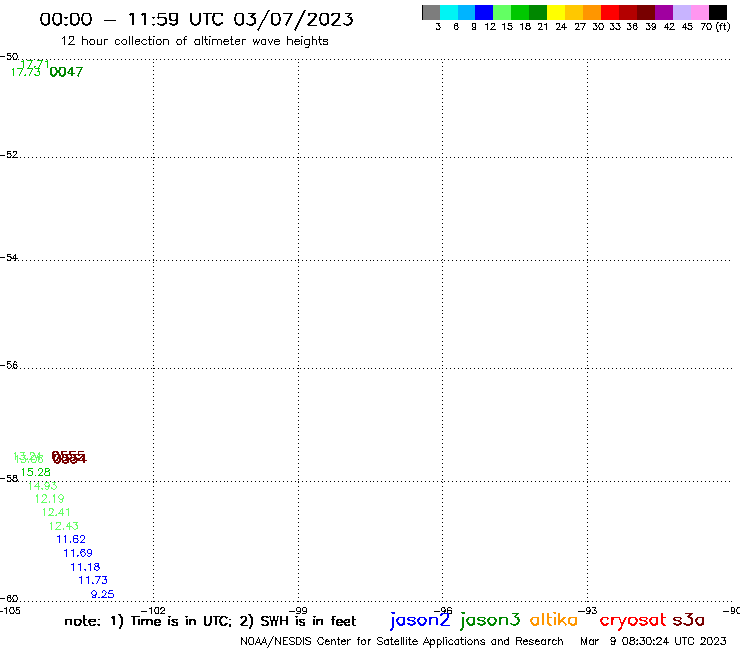The image size is (740, 650).
Task: Click the blue wave height value 11.73
Action: (x=93, y=581)
